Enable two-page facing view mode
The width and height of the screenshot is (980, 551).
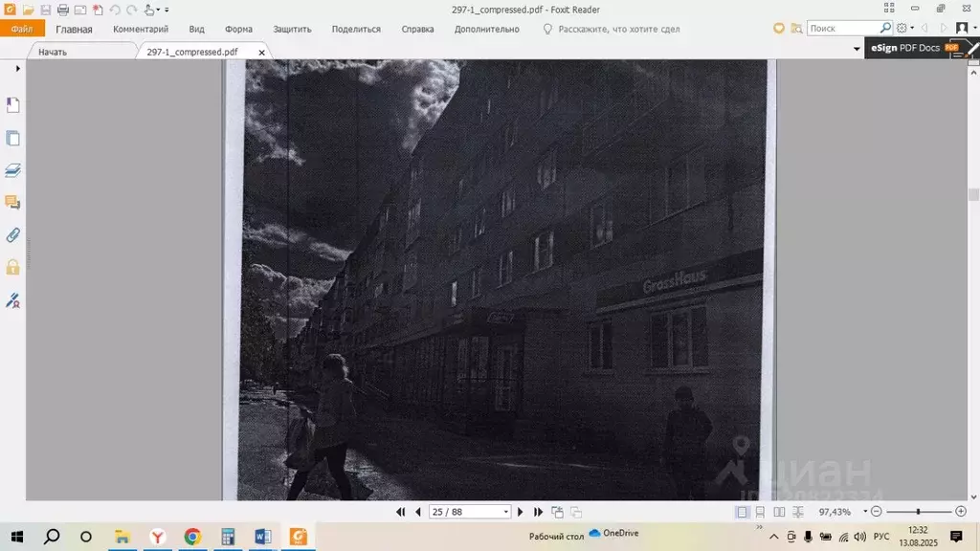click(779, 513)
